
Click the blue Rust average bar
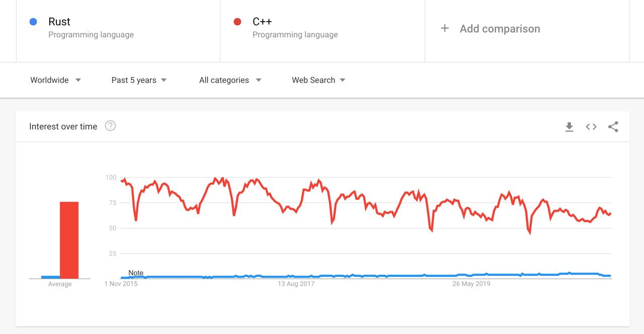click(50, 277)
